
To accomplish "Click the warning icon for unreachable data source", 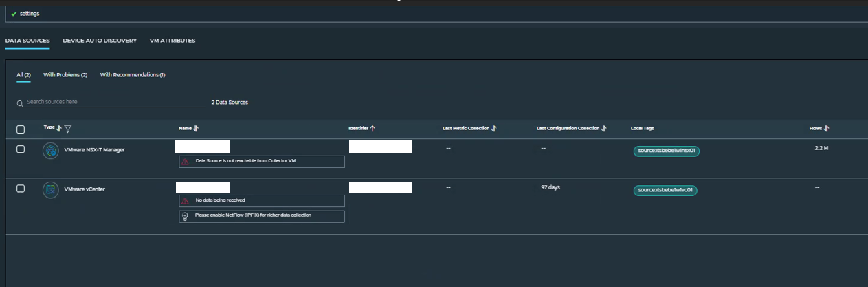I will (185, 162).
